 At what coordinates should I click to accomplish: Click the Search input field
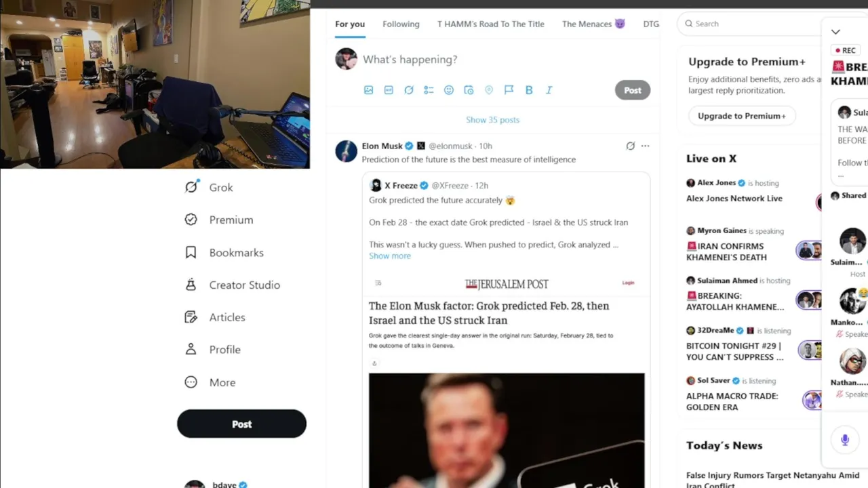(749, 24)
